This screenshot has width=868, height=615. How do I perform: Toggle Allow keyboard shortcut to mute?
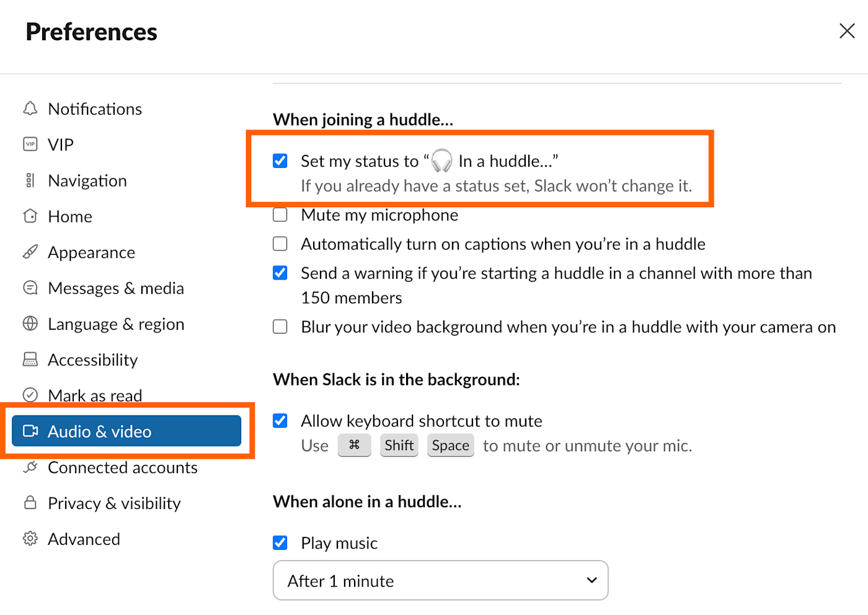[280, 421]
